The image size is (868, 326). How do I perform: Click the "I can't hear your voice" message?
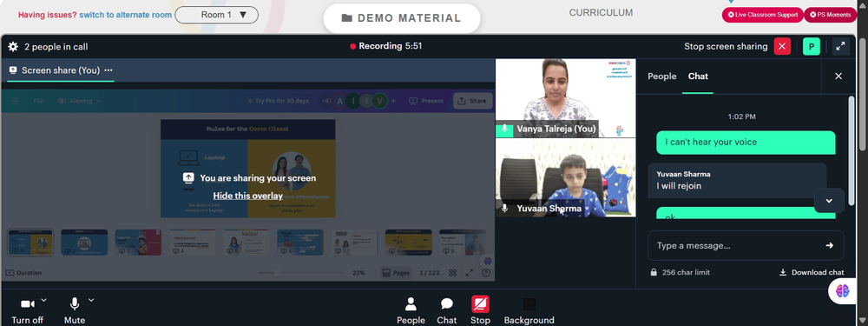(x=746, y=142)
